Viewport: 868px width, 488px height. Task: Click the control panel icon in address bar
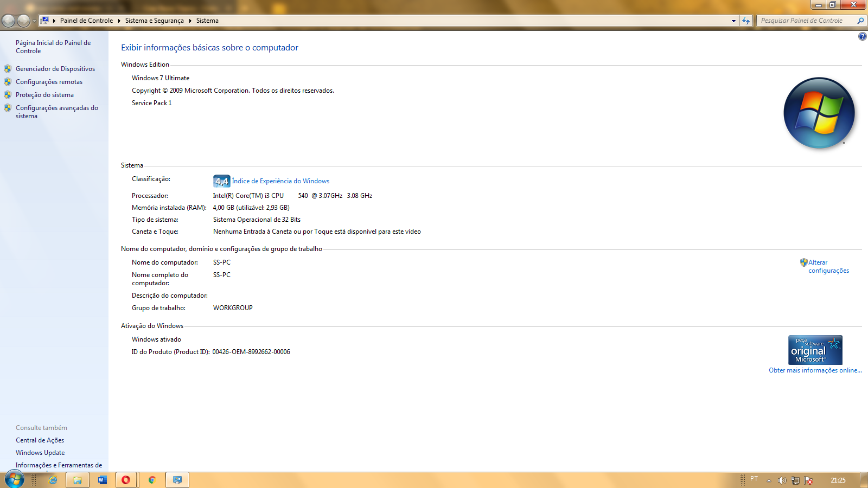tap(45, 21)
